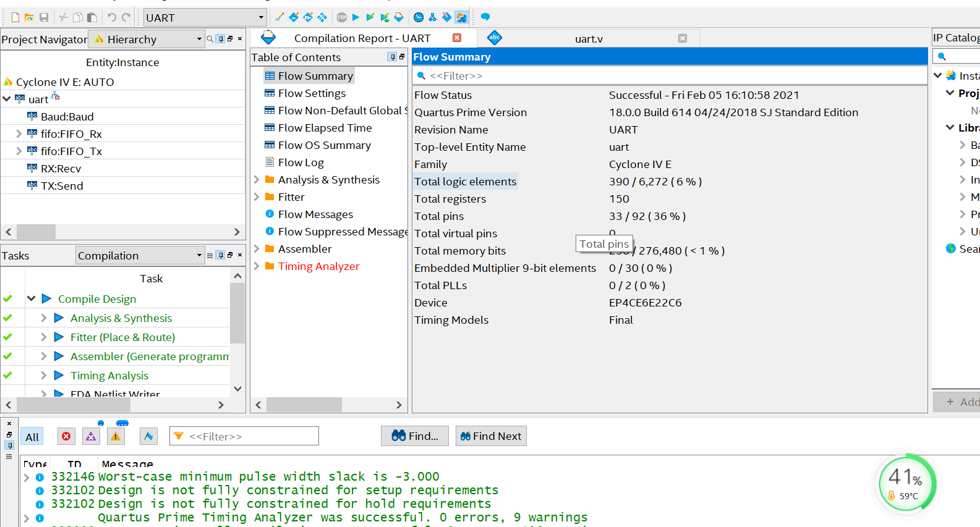Click the Project Navigator horizontal scrollbar
Viewport: 980px width, 527px height.
point(36,232)
